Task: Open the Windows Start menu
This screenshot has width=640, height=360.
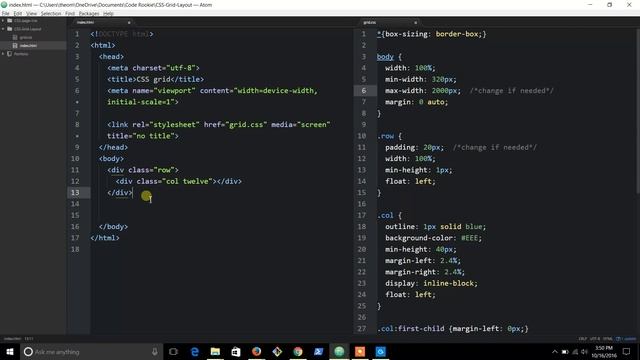Action: (9, 352)
